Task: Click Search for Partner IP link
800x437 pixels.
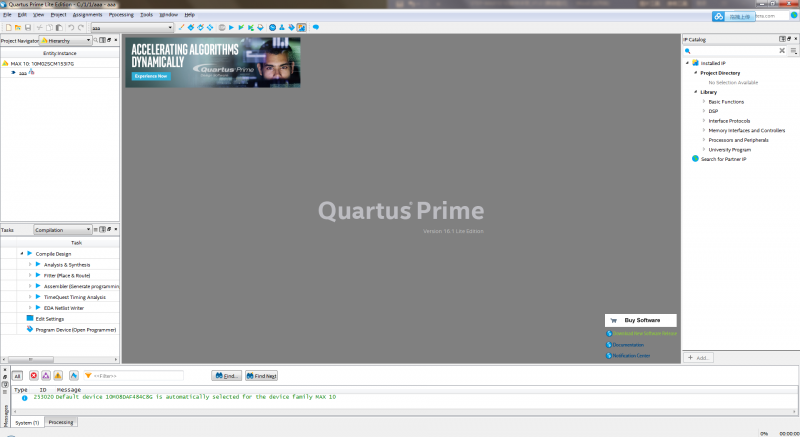Action: 723,159
